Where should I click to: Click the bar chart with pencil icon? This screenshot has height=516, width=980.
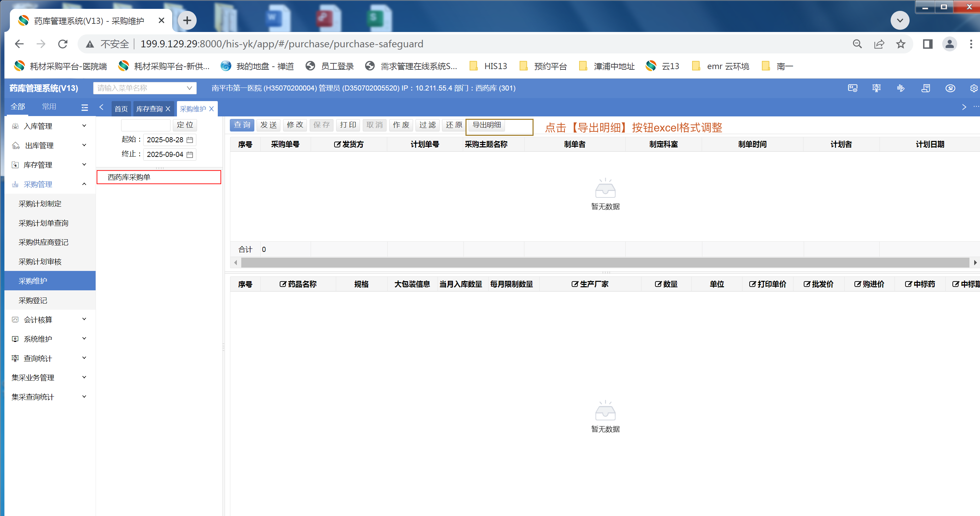coord(900,88)
